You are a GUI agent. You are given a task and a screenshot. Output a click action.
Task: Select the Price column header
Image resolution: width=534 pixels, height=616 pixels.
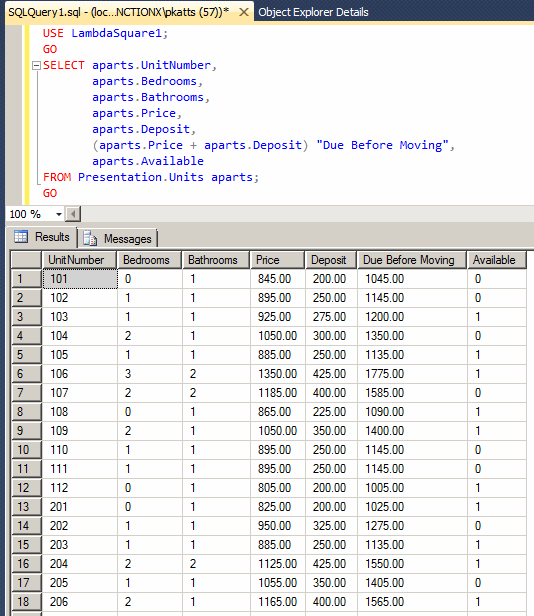click(277, 260)
